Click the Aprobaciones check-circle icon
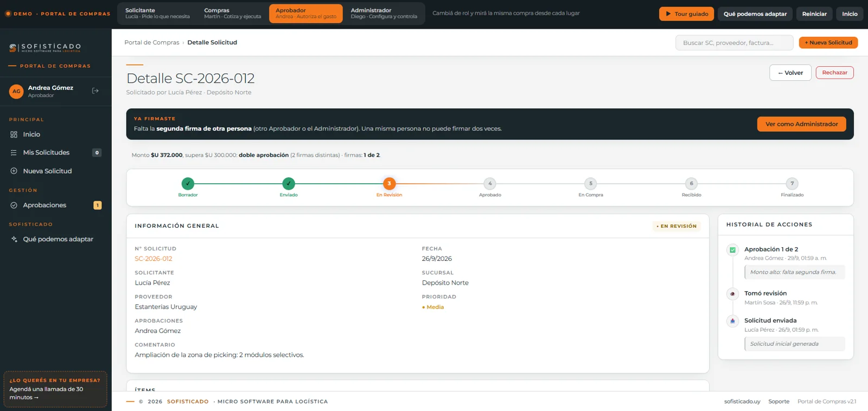Image resolution: width=868 pixels, height=411 pixels. pos(14,206)
